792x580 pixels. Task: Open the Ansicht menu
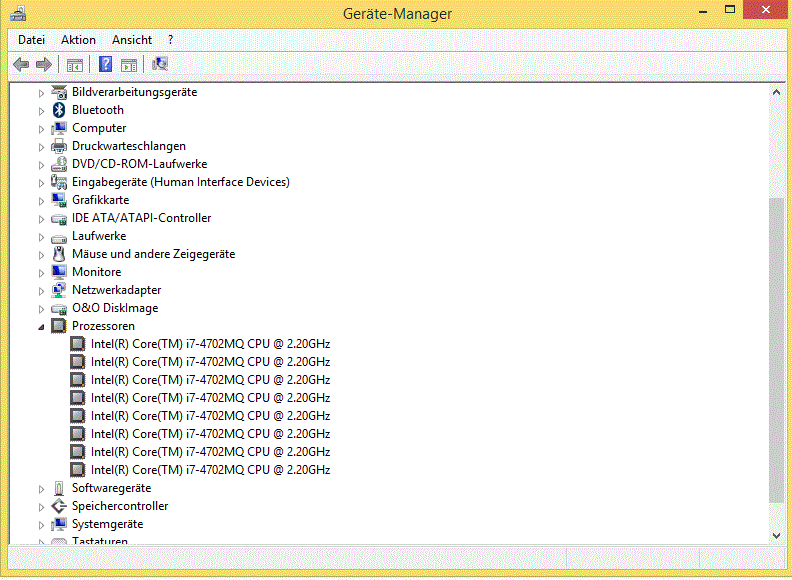(x=132, y=40)
